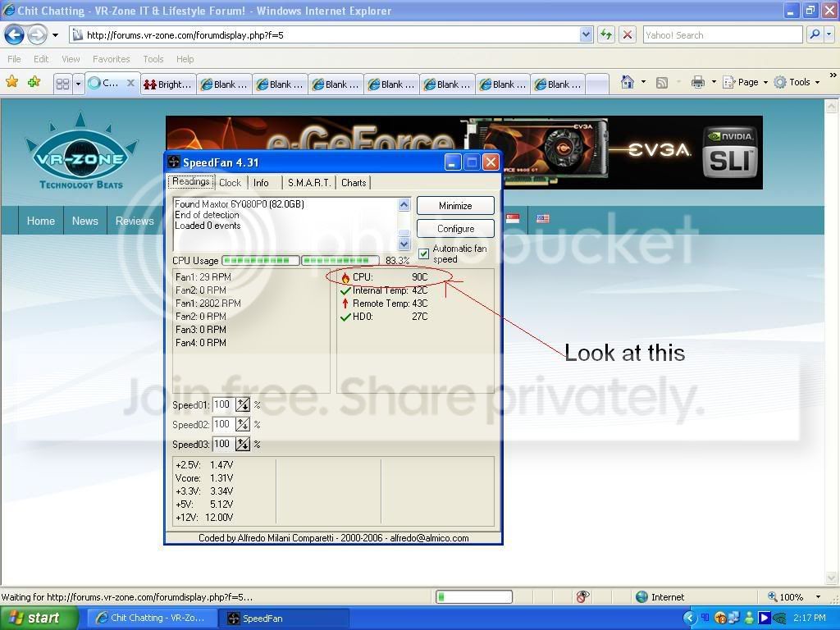
Task: Click the Quick Tabs grid icon
Action: [62, 84]
